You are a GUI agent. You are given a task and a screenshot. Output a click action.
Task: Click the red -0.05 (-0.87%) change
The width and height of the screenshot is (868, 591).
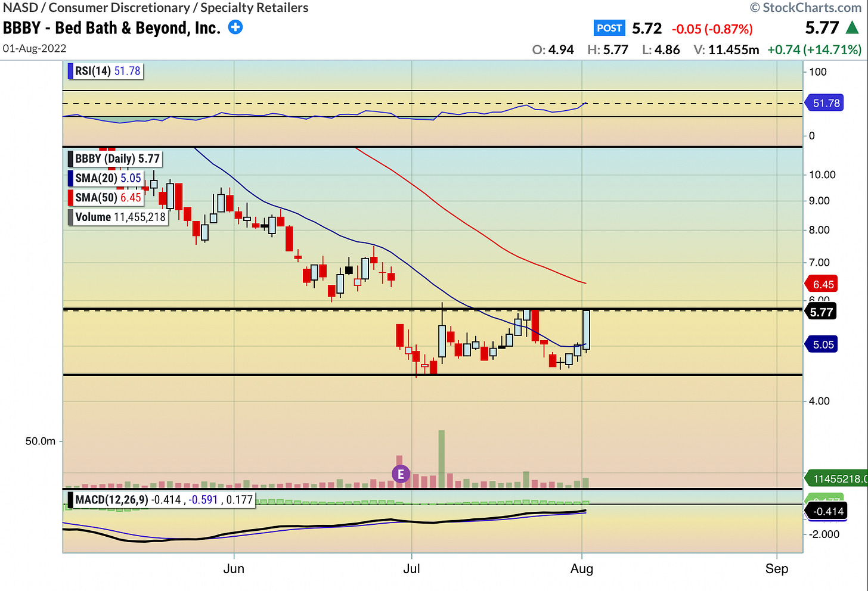click(712, 29)
